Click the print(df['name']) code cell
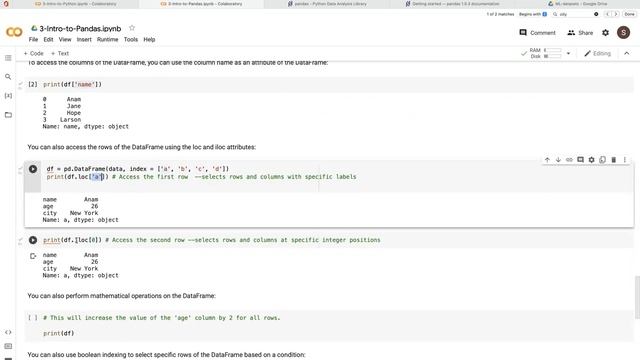The width and height of the screenshot is (640, 360). [x=329, y=84]
